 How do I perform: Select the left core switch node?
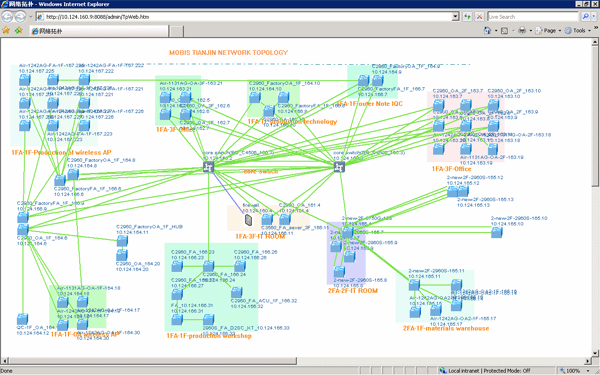(209, 167)
